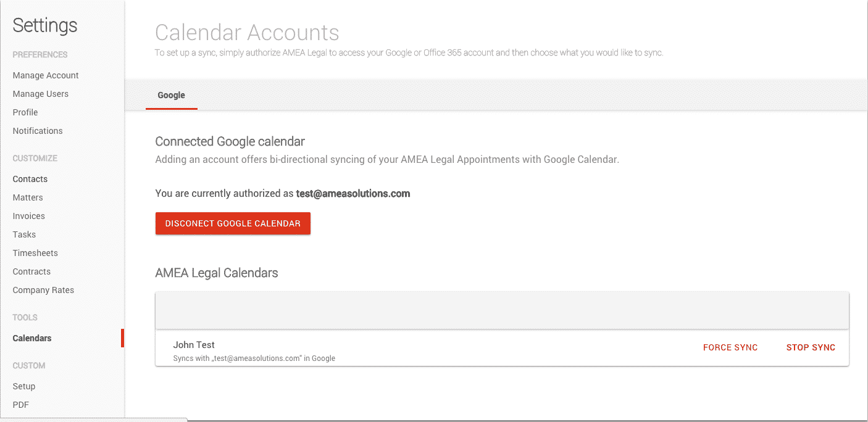The height and width of the screenshot is (422, 868).
Task: Click Disconect Google Calendar button
Action: (x=233, y=223)
